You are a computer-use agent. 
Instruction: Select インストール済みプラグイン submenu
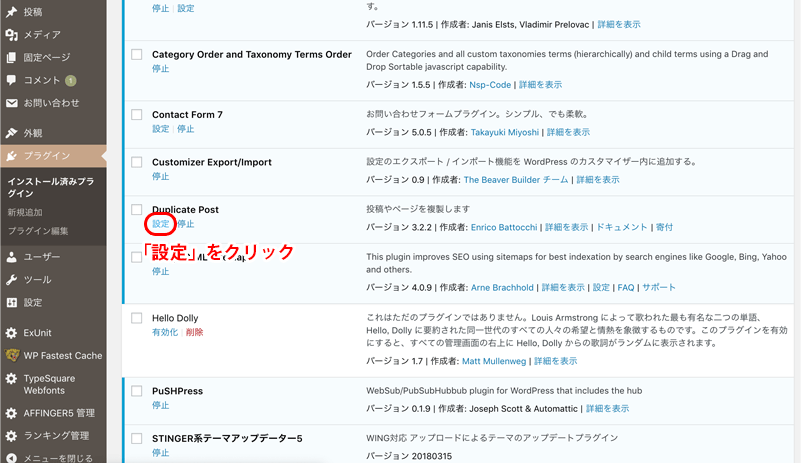click(51, 188)
